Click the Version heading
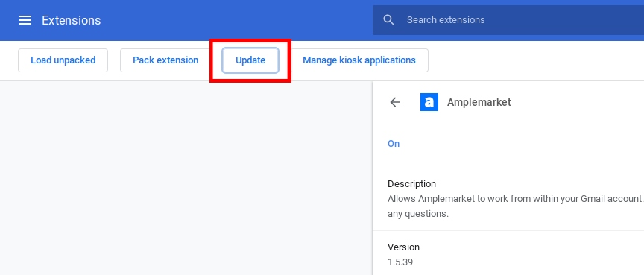Viewport: 644px width, 275px height. click(x=403, y=247)
